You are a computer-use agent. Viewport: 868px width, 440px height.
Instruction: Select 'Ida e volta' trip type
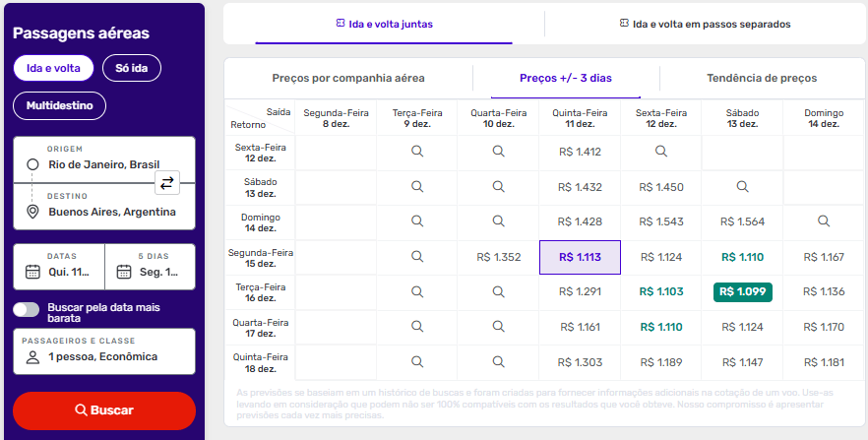pyautogui.click(x=53, y=68)
